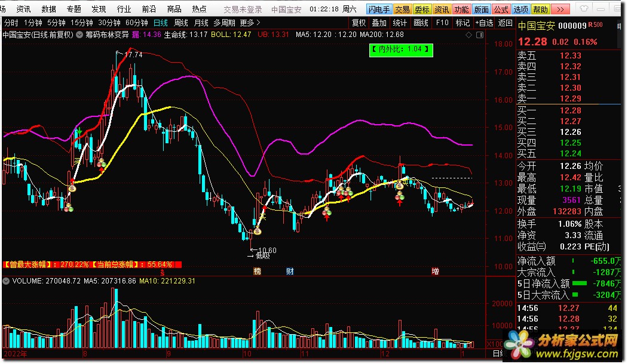Open the 数据 menu
628x364 pixels.
(x=49, y=9)
